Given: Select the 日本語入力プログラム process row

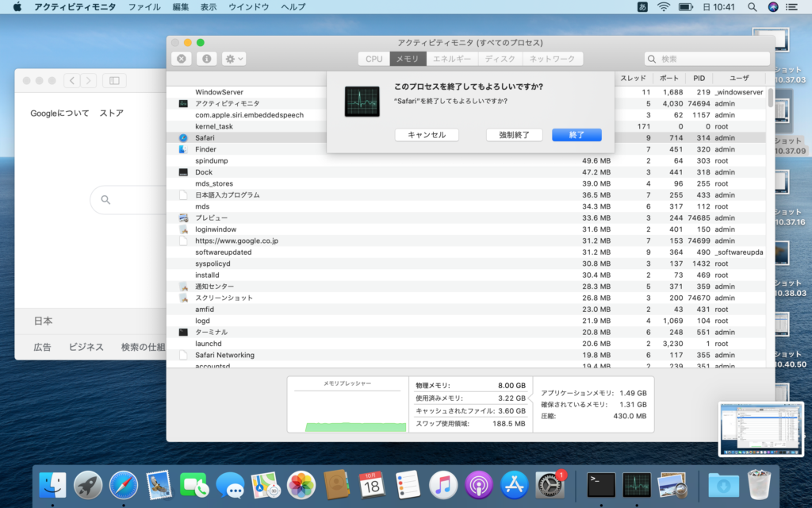Looking at the screenshot, I should (x=466, y=195).
